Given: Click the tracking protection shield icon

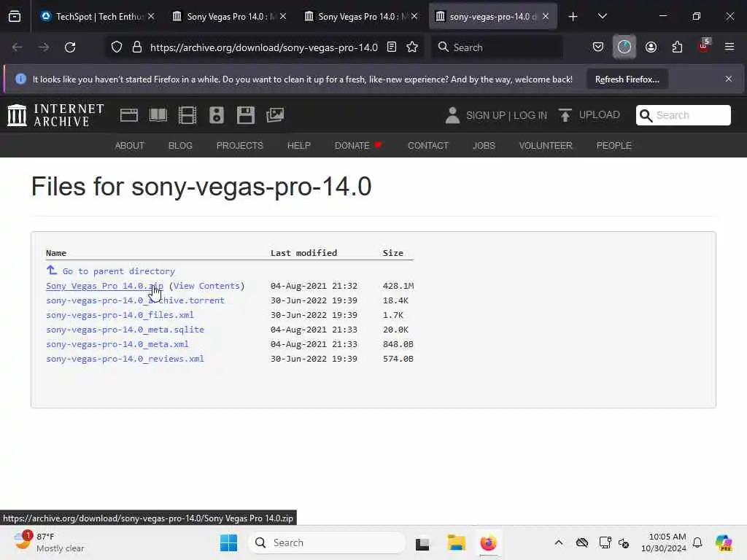Looking at the screenshot, I should pos(117,47).
